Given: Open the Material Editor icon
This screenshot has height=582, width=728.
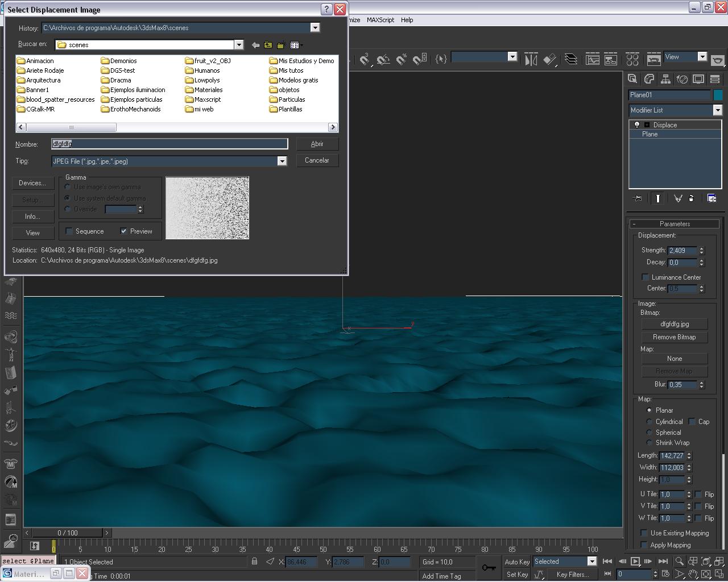Looking at the screenshot, I should 632,59.
